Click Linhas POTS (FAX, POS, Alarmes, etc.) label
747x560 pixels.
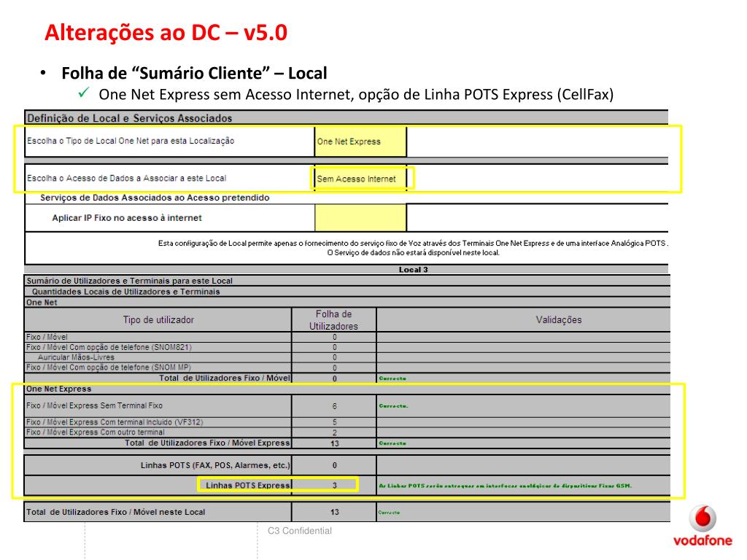click(x=215, y=465)
